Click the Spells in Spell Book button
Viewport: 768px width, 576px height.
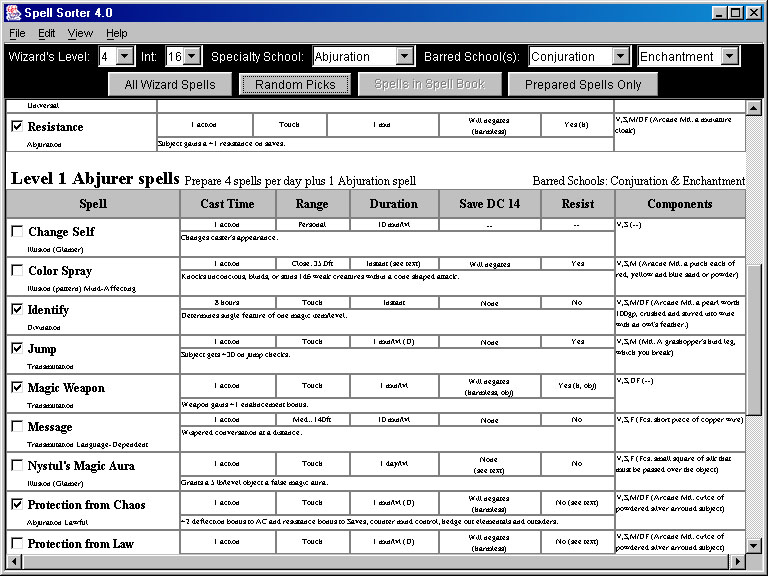point(430,84)
